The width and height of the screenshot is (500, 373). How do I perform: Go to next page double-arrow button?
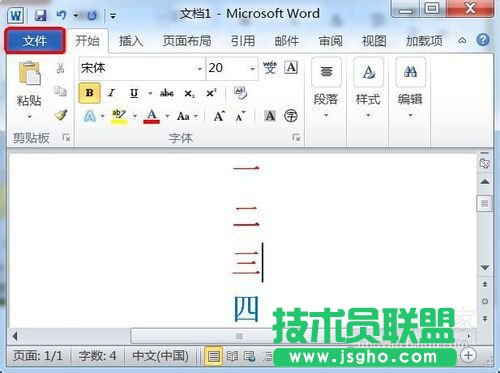pos(485,319)
